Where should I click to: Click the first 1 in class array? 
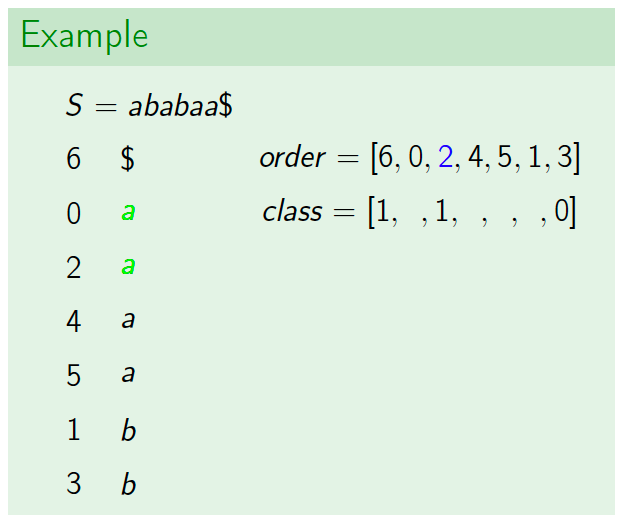click(x=383, y=211)
